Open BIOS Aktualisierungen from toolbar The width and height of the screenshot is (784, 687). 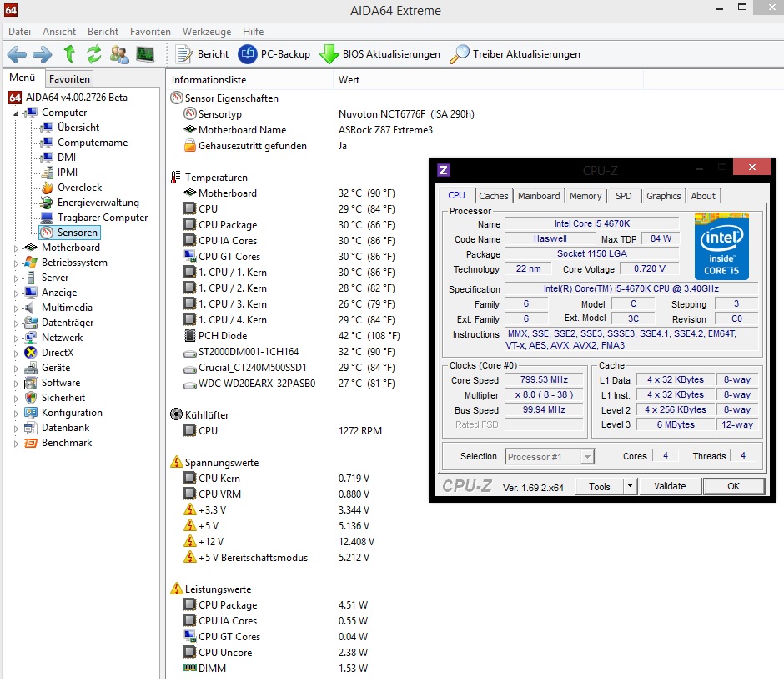(380, 54)
